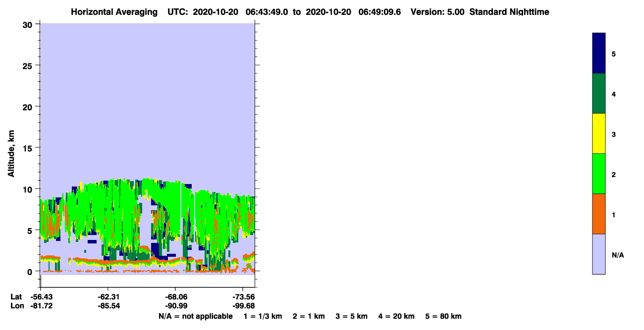Click the UTC start time 06:43:49.0

pyautogui.click(x=267, y=12)
